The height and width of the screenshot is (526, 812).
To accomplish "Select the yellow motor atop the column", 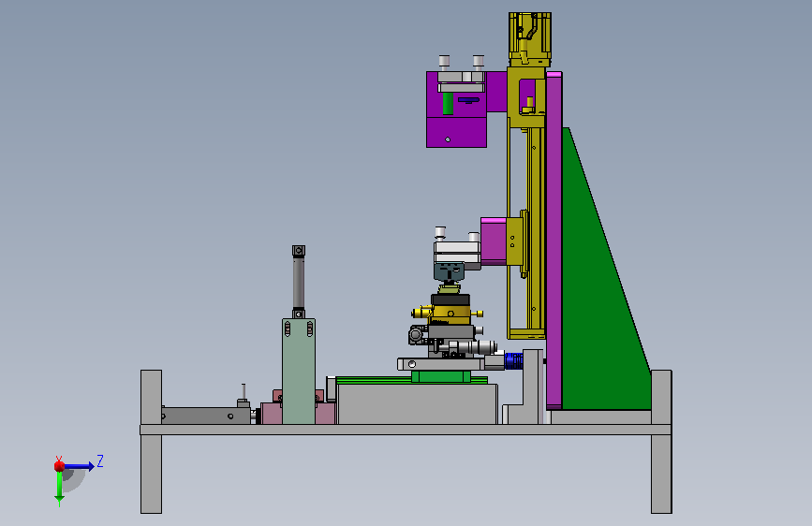I will coord(529,39).
